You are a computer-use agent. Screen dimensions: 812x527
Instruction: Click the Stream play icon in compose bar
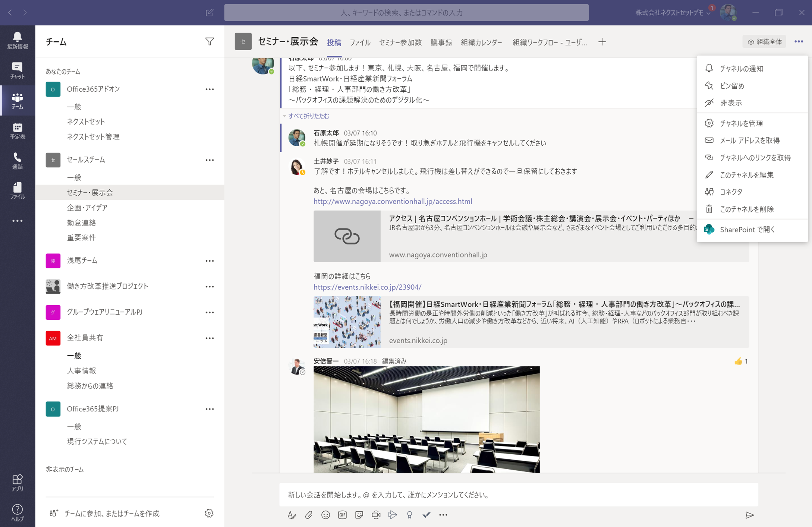393,515
